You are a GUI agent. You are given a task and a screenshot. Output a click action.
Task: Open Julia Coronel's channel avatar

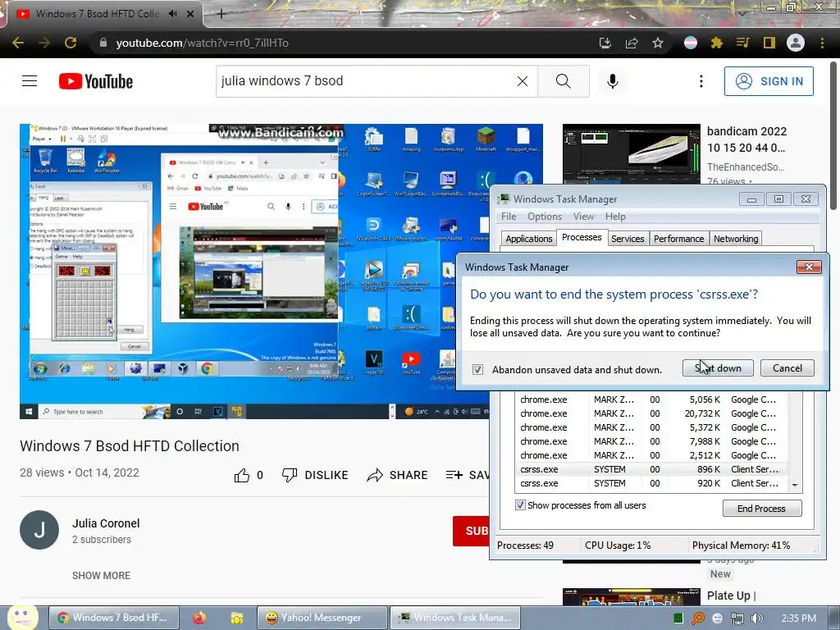point(39,530)
